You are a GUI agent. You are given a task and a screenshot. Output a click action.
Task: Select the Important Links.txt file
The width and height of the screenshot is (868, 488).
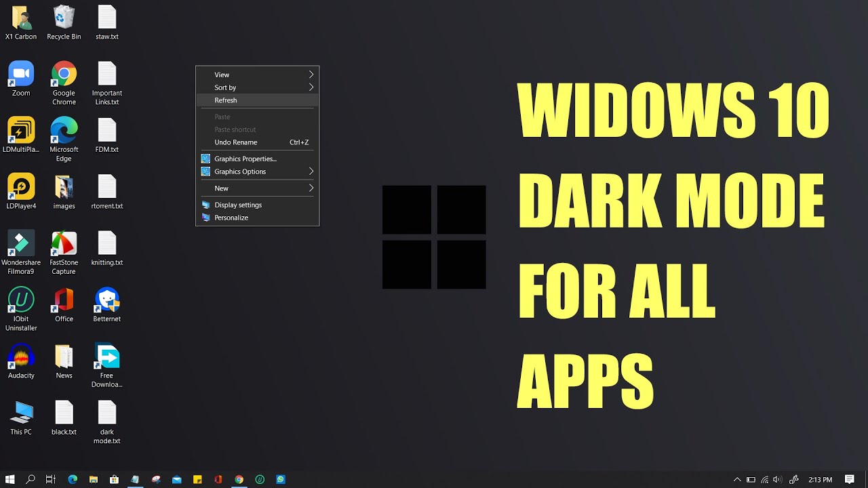click(x=107, y=83)
